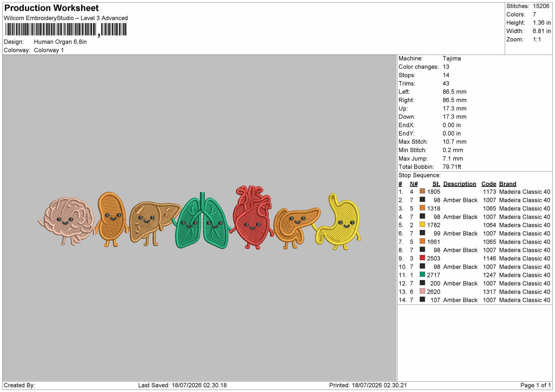Click the black swatch in stop row 2

tap(422, 200)
